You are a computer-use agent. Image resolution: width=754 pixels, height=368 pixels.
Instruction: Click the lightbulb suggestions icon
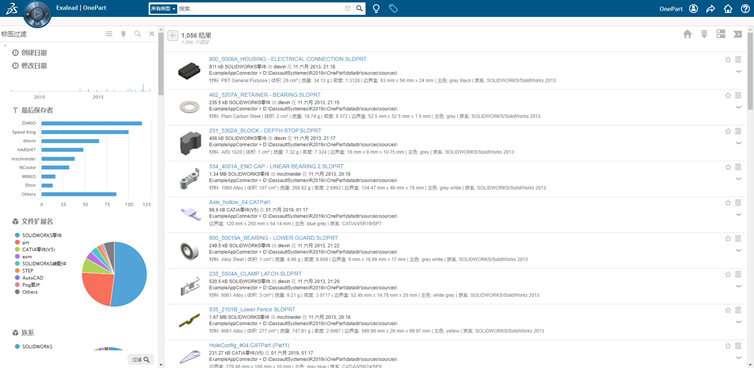point(377,9)
